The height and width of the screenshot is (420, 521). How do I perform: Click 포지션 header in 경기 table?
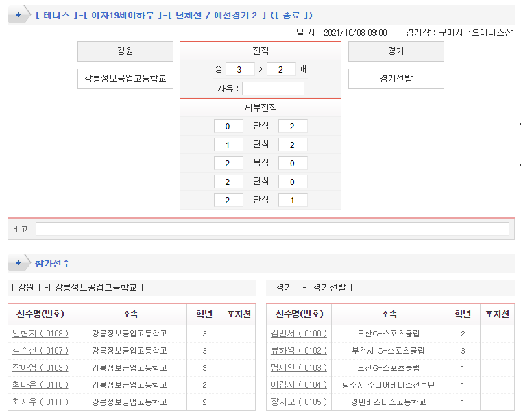497,314
